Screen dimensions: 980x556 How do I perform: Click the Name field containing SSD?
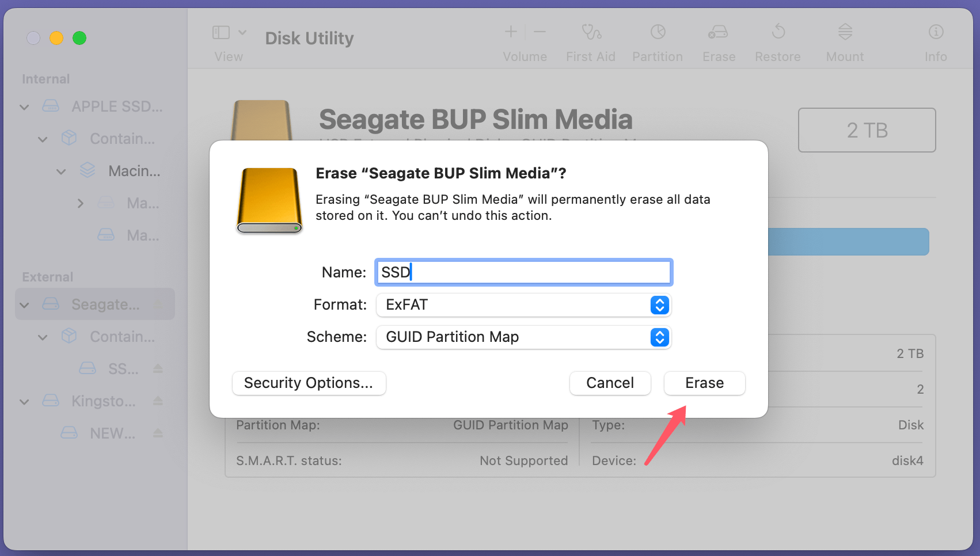[x=523, y=272]
